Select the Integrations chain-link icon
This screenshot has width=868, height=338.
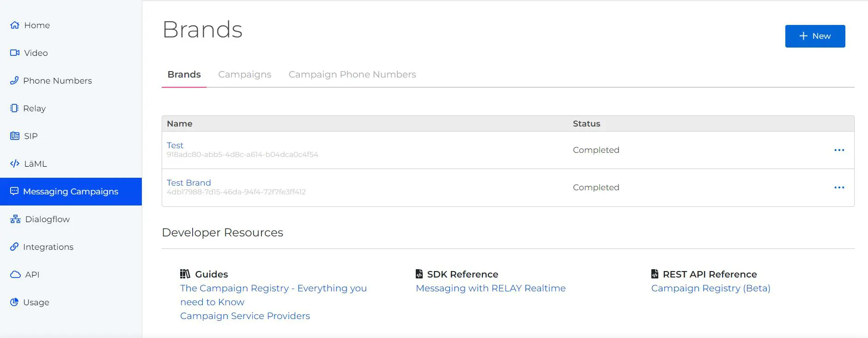coord(14,247)
